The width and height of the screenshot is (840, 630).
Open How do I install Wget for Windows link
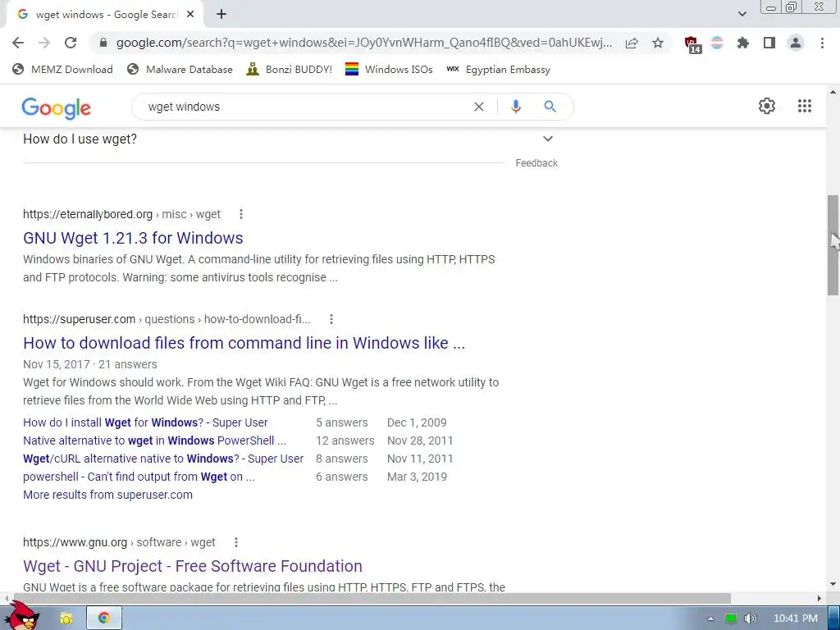[145, 422]
